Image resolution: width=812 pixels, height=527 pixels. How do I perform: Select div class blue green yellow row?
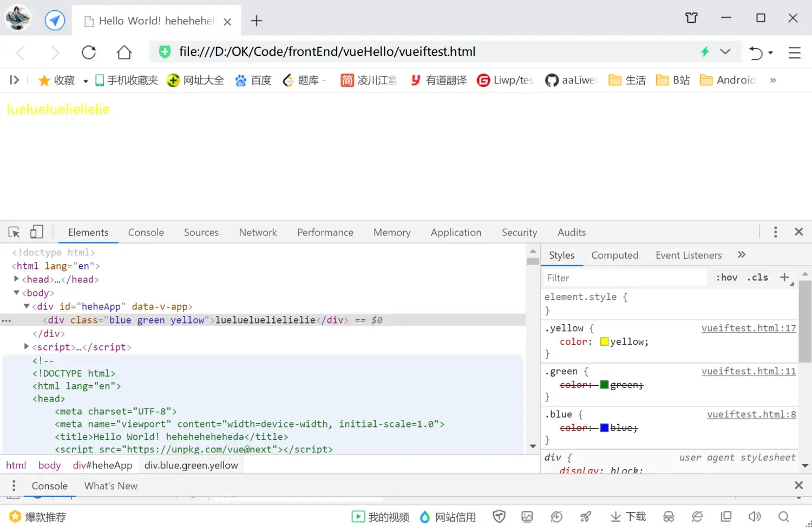click(263, 320)
